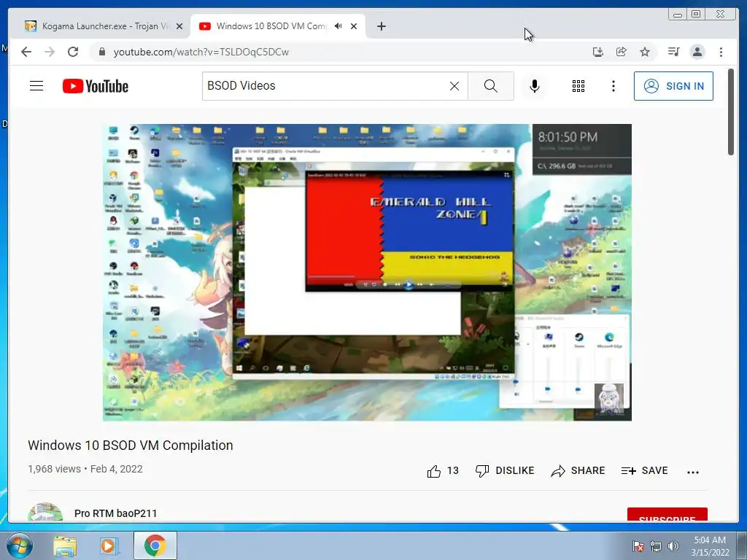This screenshot has height=560, width=747.
Task: Open Windows Explorer from taskbar
Action: (x=65, y=546)
